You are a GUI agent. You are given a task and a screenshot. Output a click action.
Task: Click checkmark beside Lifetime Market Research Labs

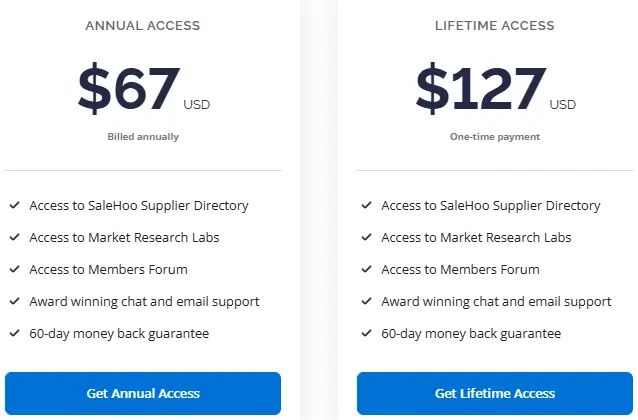366,238
